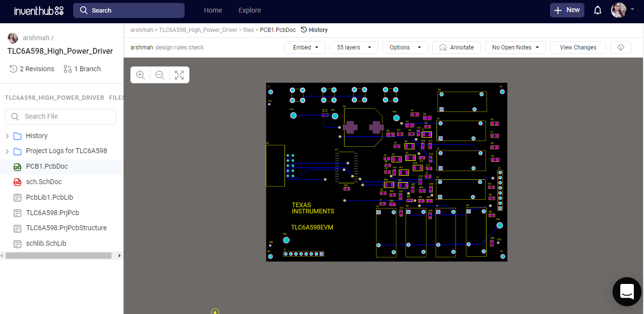644x314 pixels.
Task: Open 1 Branch link
Action: point(82,69)
